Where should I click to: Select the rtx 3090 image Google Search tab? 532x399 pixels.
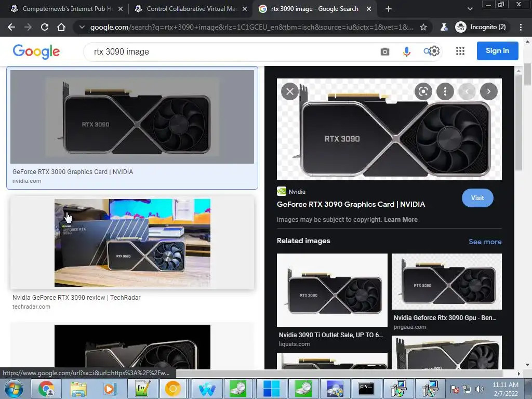coord(314,9)
